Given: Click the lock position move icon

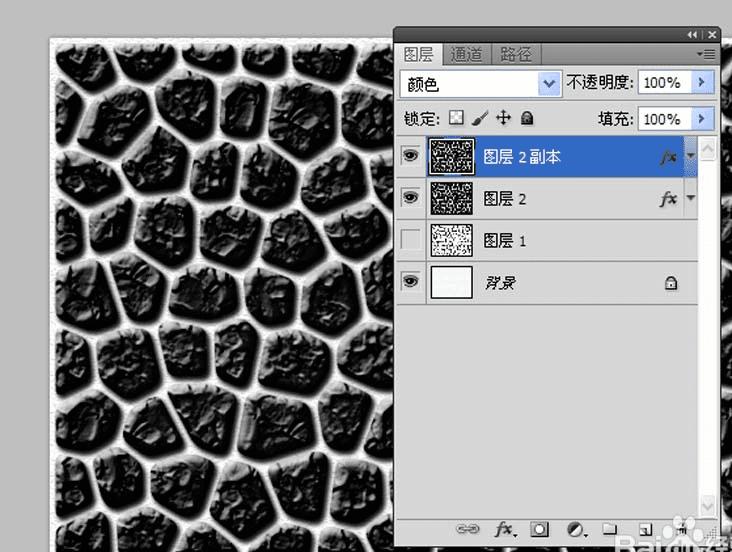Looking at the screenshot, I should (503, 118).
